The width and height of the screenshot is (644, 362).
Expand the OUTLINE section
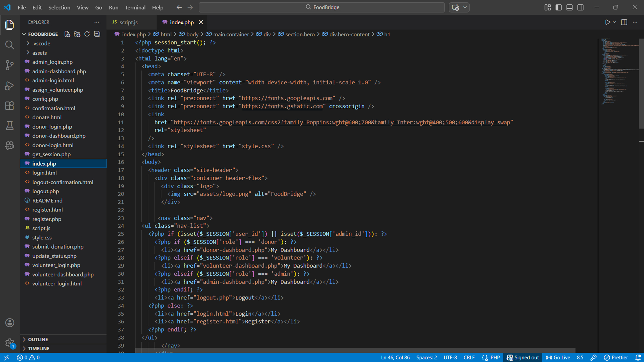pyautogui.click(x=38, y=339)
